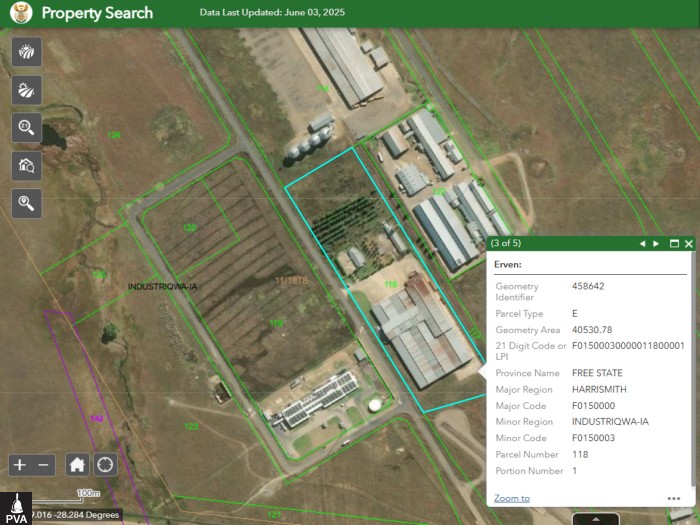Open the 21 digit code search tool
This screenshot has height=525, width=700.
tap(27, 128)
